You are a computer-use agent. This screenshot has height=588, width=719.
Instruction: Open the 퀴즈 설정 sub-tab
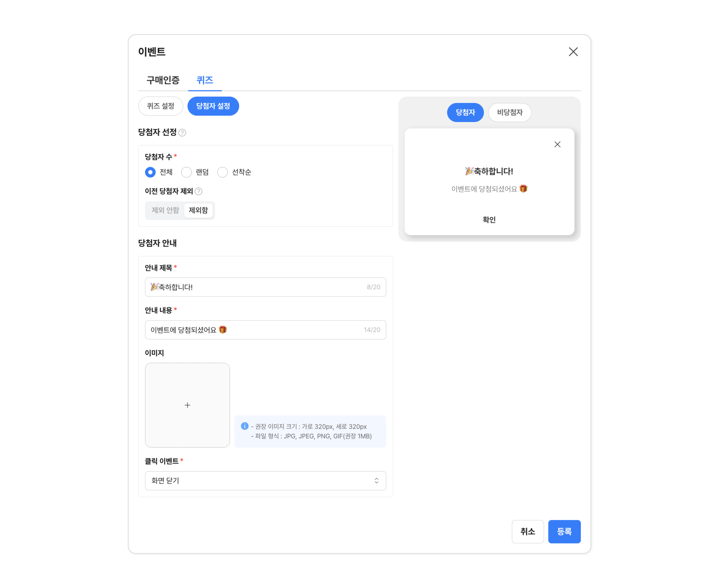(161, 106)
